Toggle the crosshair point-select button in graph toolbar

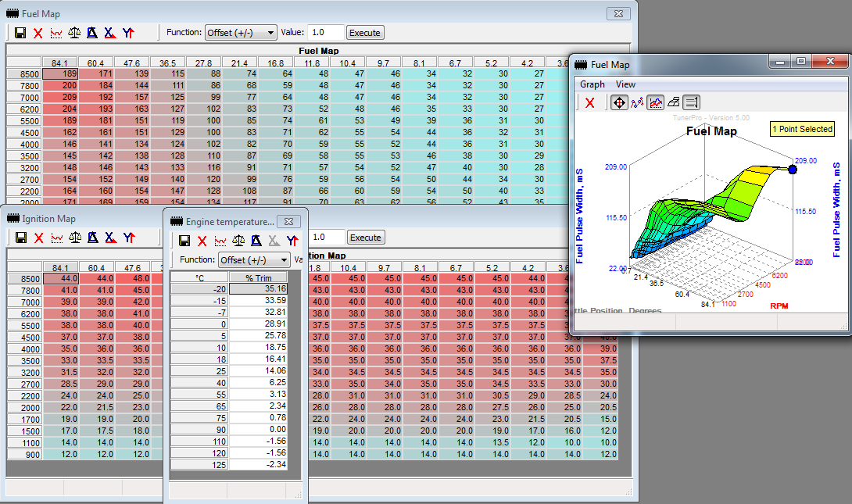pyautogui.click(x=618, y=102)
